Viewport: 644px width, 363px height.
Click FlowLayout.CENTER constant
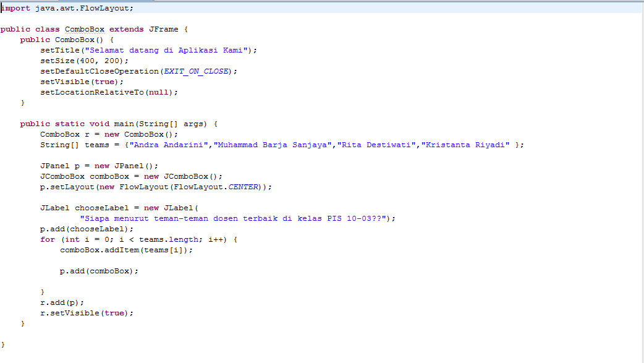point(244,186)
